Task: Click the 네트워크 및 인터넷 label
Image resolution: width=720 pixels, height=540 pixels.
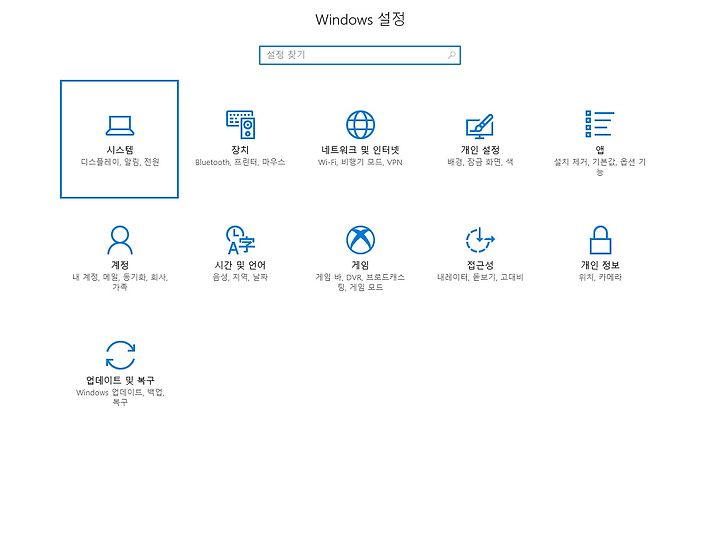Action: (x=360, y=150)
